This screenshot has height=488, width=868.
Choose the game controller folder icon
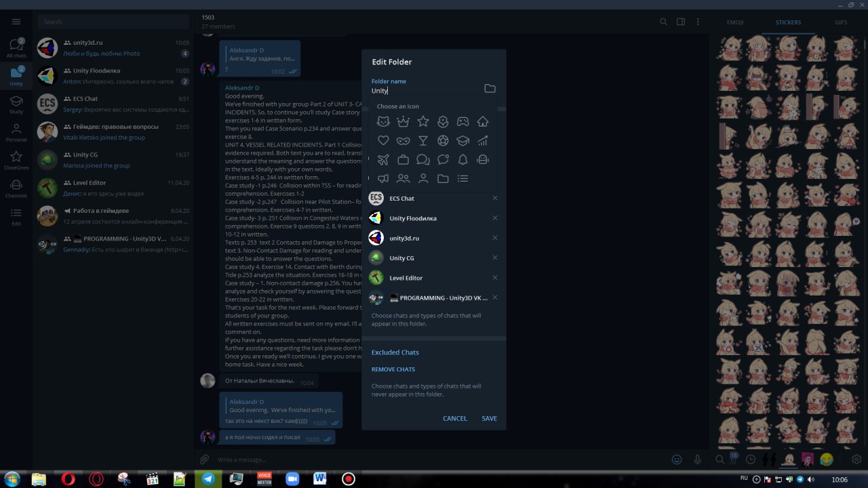462,121
